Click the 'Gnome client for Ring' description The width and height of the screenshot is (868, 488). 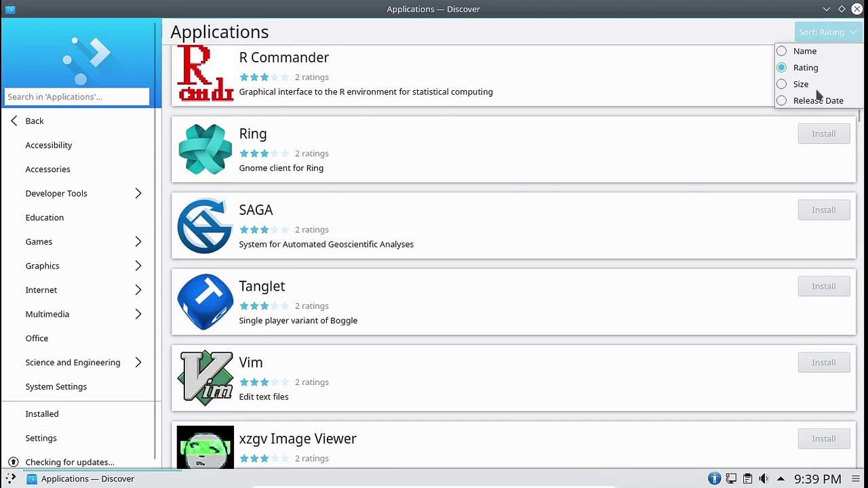tap(281, 168)
